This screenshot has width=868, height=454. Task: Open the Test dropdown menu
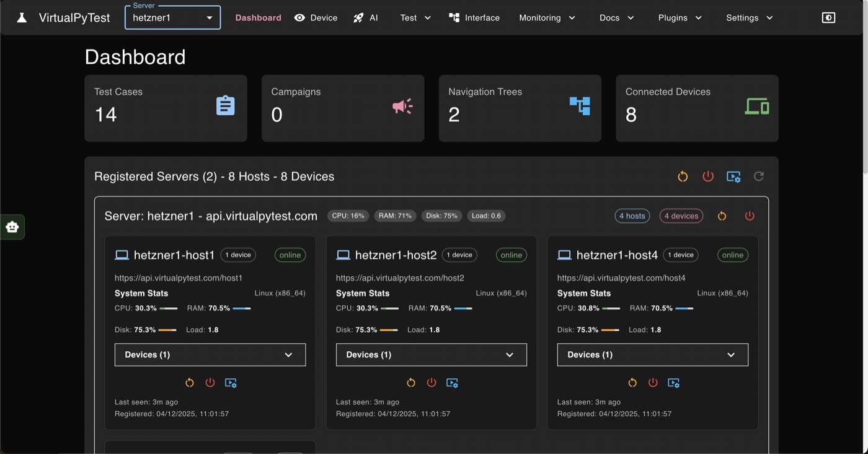point(415,18)
